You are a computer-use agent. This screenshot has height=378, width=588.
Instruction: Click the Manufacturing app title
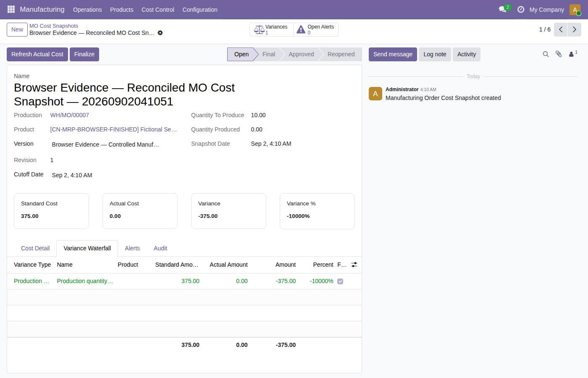(42, 9)
